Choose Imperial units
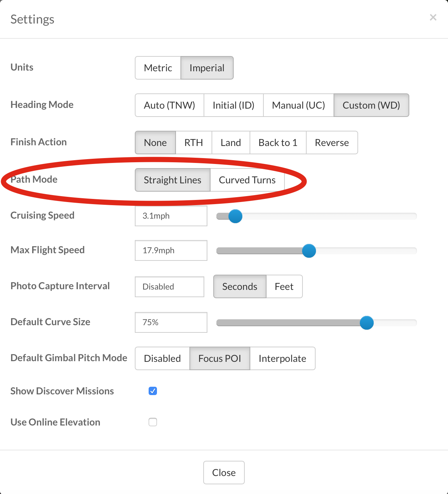 (x=207, y=68)
